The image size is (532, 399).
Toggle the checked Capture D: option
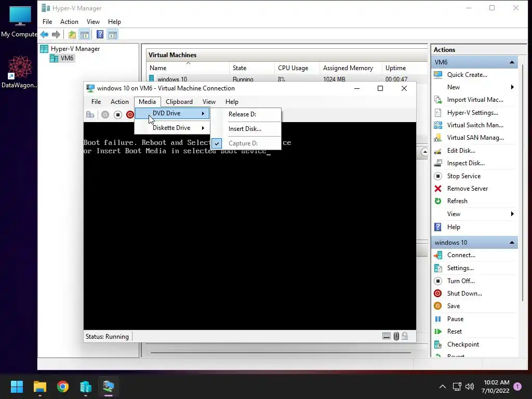[x=246, y=143]
